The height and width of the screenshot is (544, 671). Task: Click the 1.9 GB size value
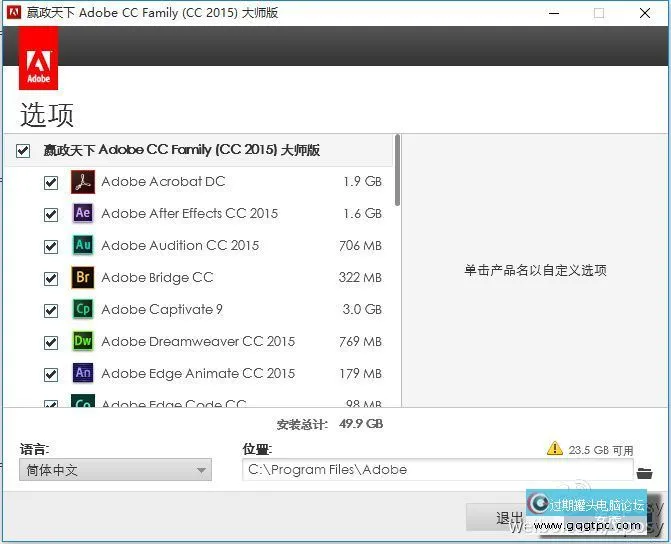[x=362, y=181]
